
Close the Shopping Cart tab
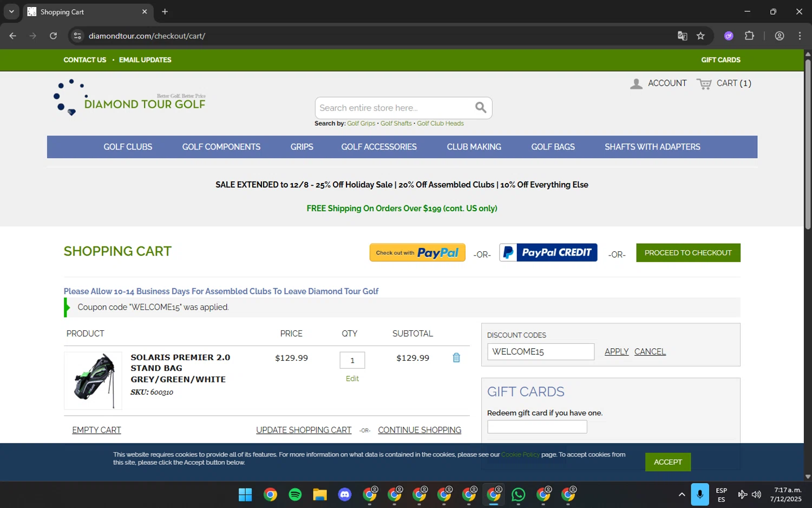[145, 11]
